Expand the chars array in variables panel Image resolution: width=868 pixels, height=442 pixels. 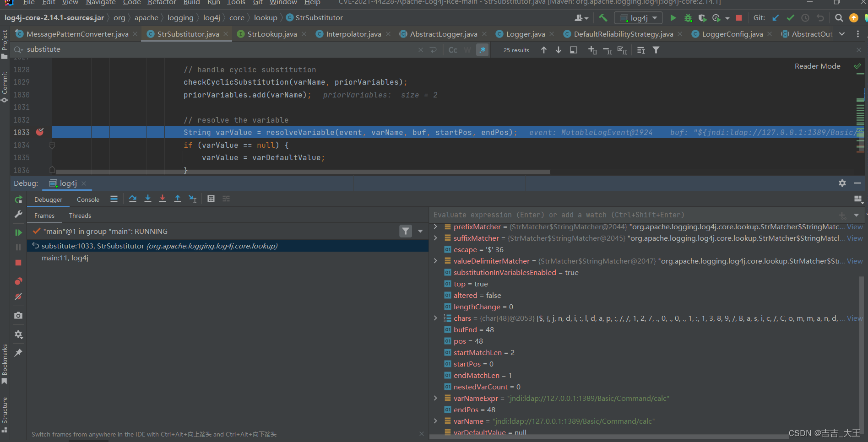[435, 318]
